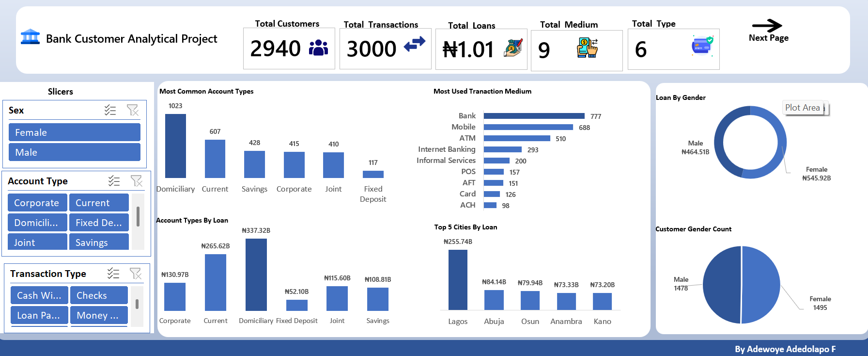Click the Total Medium mobile payment icon
The image size is (868, 356).
pos(588,48)
